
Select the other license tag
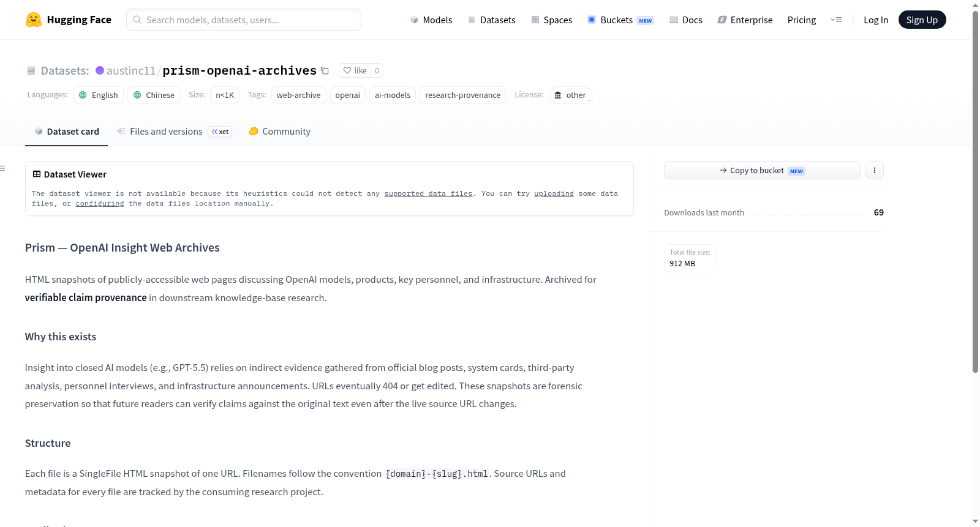(x=570, y=95)
